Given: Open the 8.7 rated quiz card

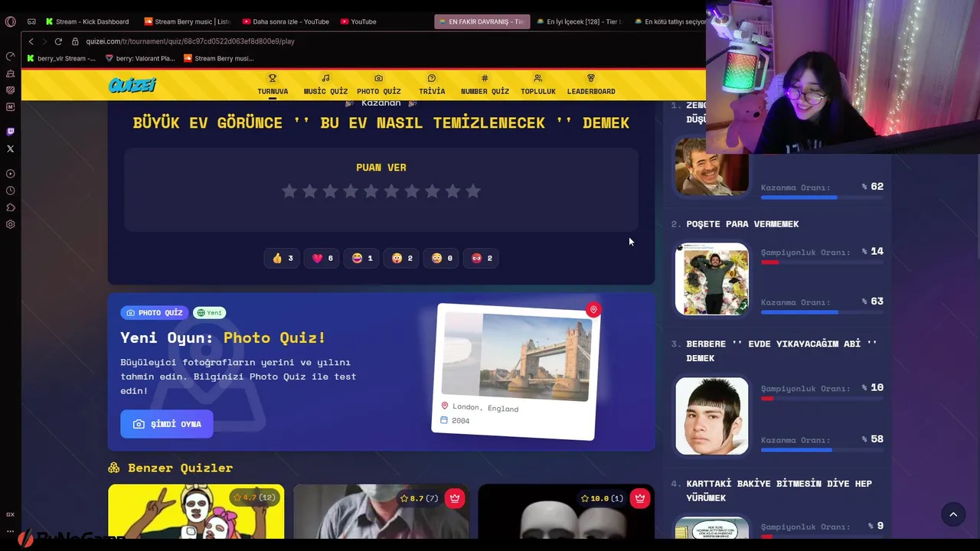Looking at the screenshot, I should [x=381, y=511].
